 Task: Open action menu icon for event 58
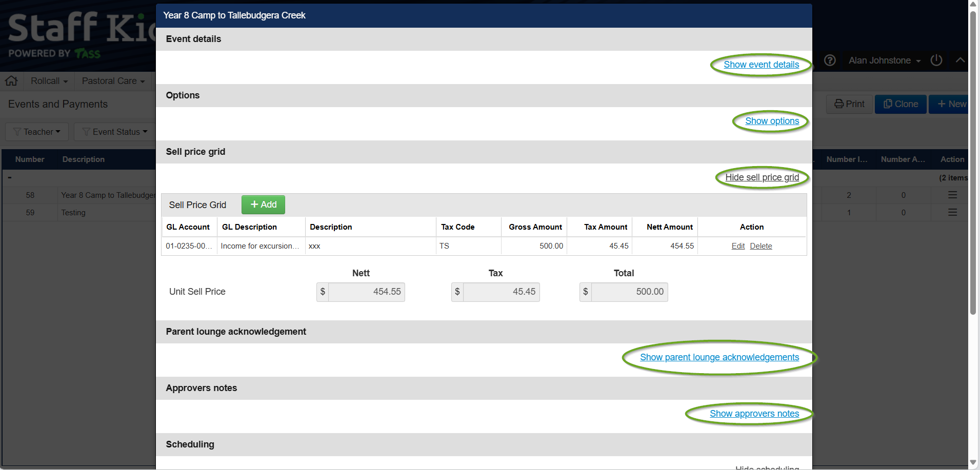click(952, 195)
